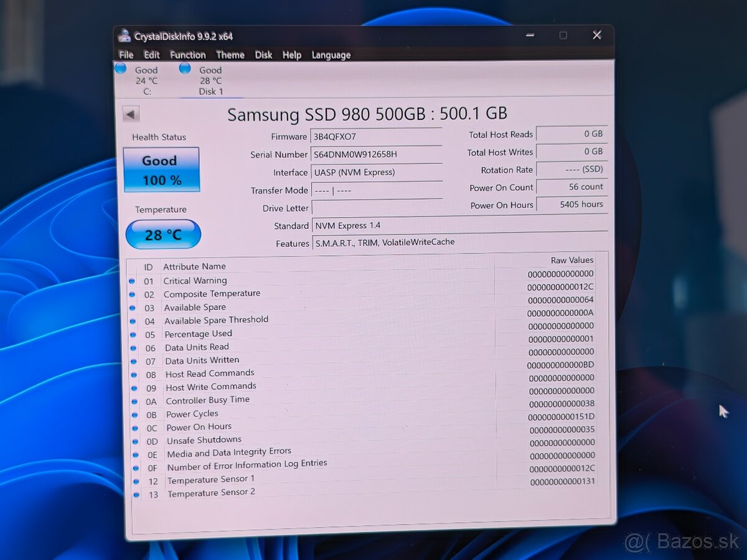Click raw value 00000000000064

coord(561,300)
